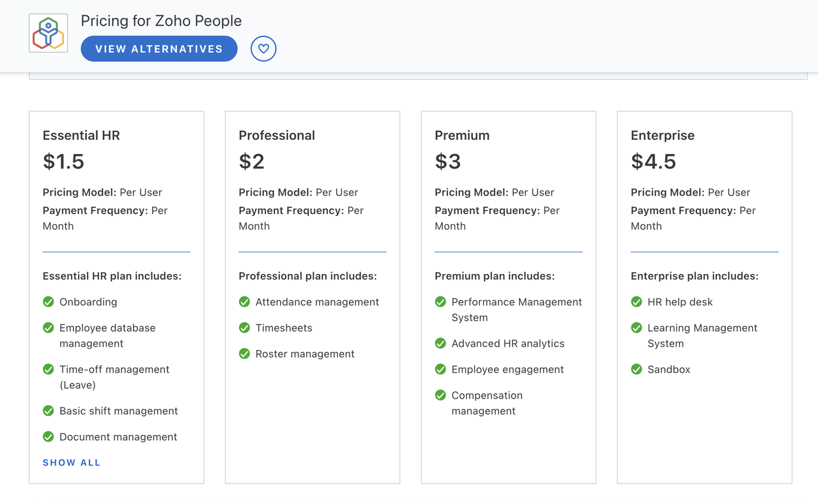This screenshot has width=818, height=504.
Task: Click the Essential HR plan title
Action: pos(81,135)
